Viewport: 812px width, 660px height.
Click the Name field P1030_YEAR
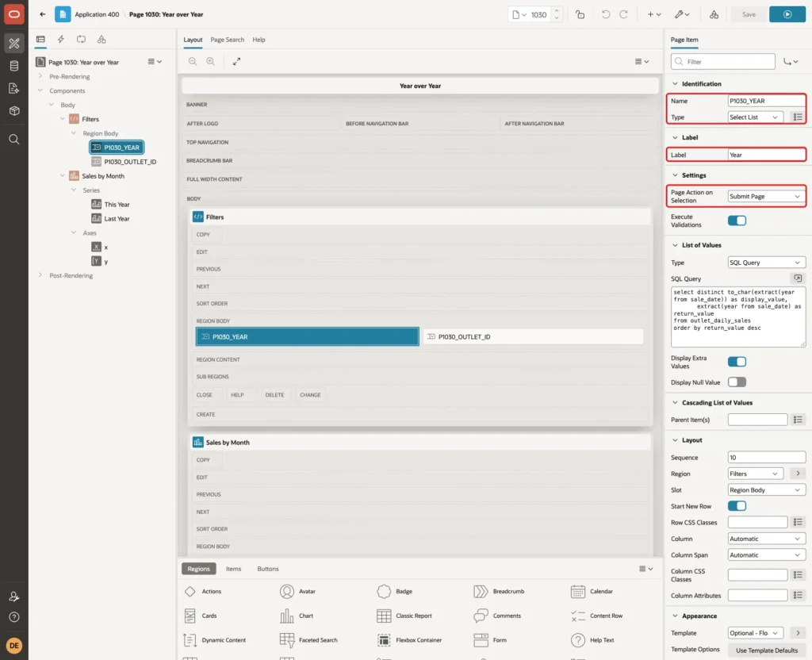766,101
